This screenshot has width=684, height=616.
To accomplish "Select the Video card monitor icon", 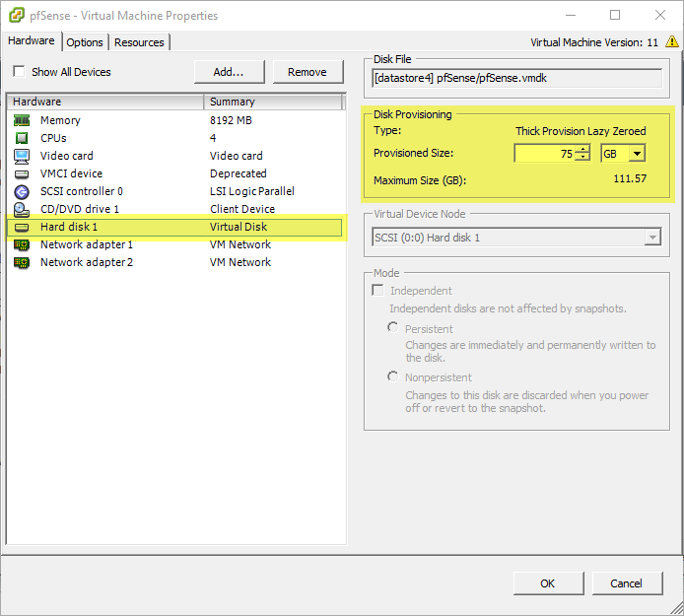I will (x=22, y=156).
